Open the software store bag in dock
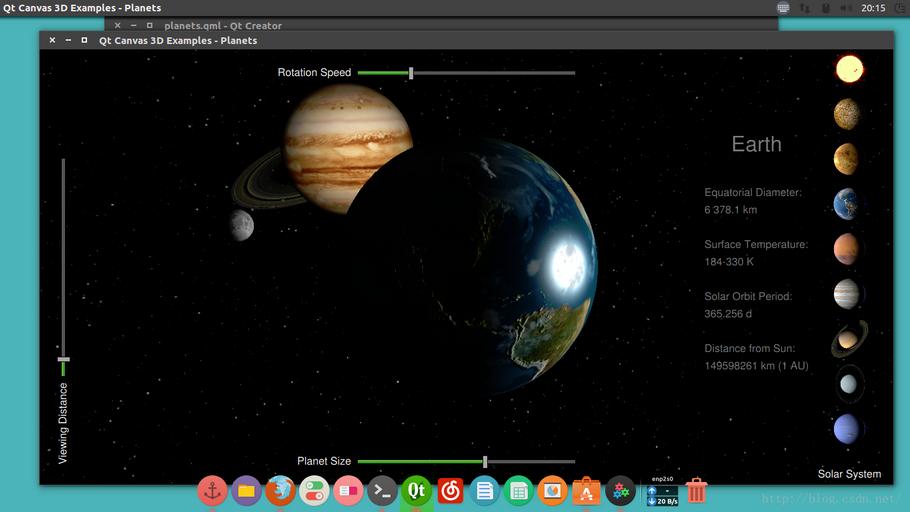This screenshot has height=512, width=910. (586, 491)
